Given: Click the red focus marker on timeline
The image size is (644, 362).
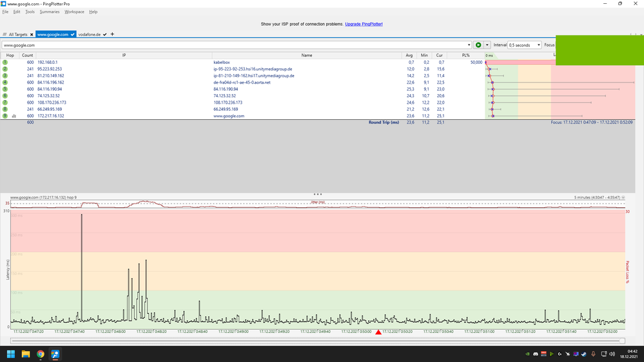Looking at the screenshot, I should (378, 332).
